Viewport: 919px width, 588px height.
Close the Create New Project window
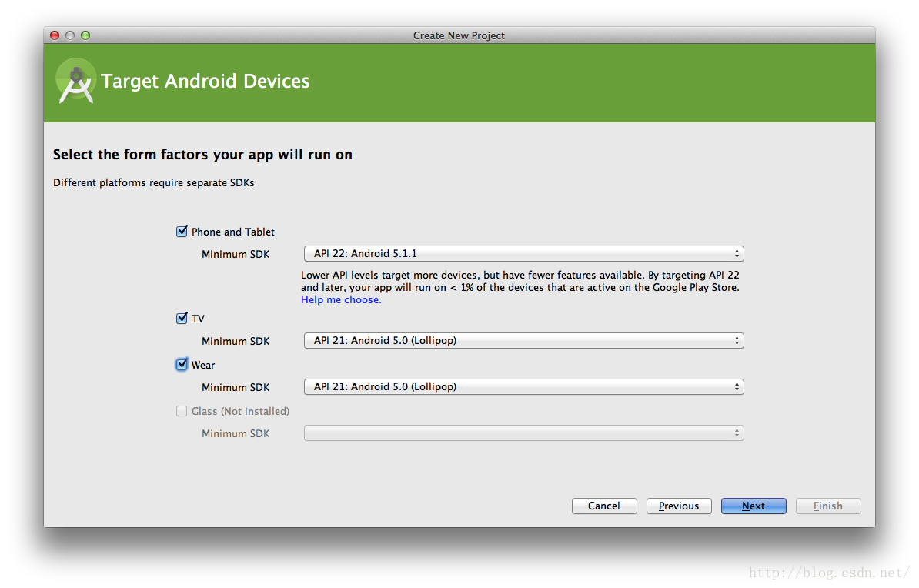click(55, 35)
